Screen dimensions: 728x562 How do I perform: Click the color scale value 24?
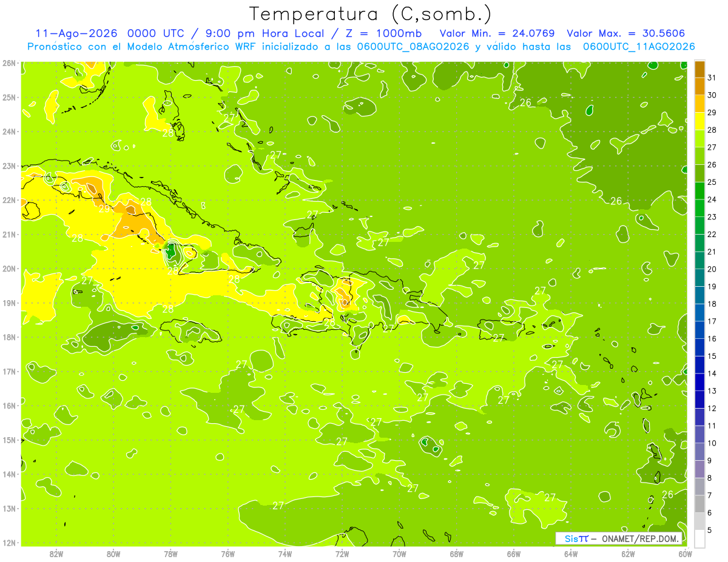point(712,199)
